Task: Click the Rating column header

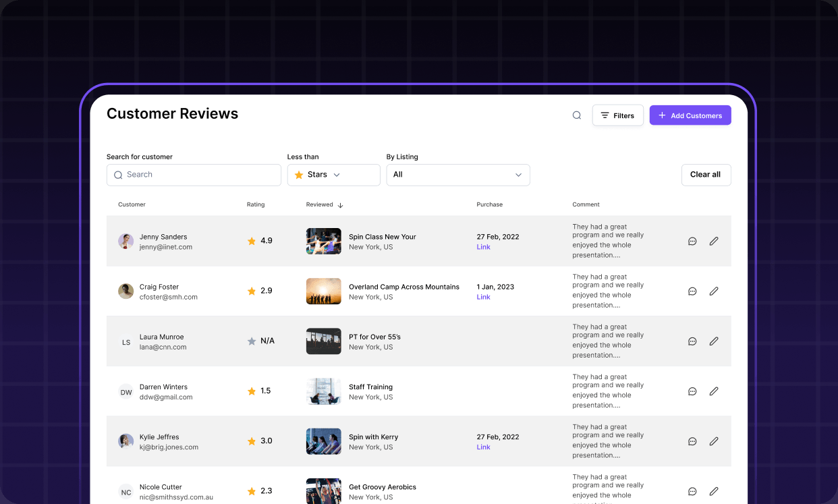Action: [256, 204]
